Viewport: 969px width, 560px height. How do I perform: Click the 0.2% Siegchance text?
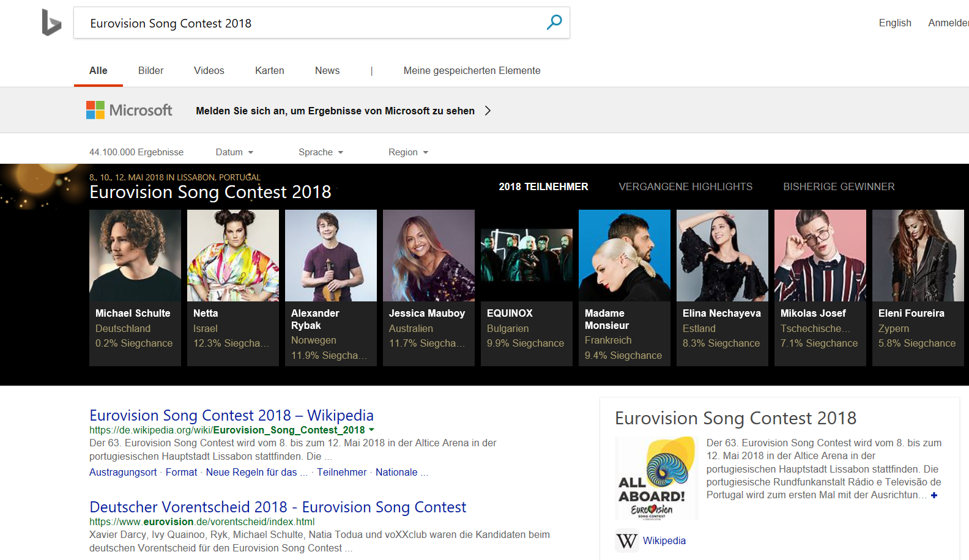tap(134, 344)
